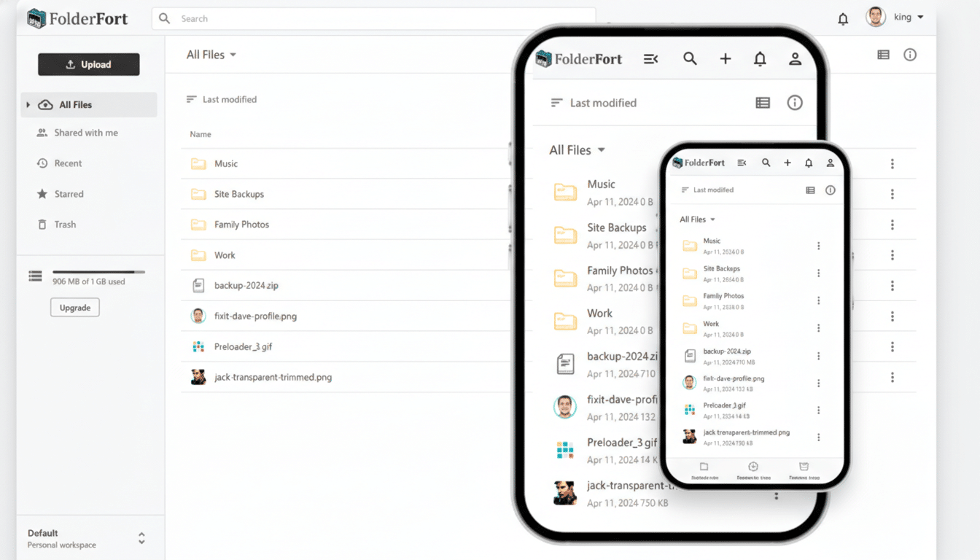980x560 pixels.
Task: Open the info panel icon on the tablet
Action: pos(795,102)
